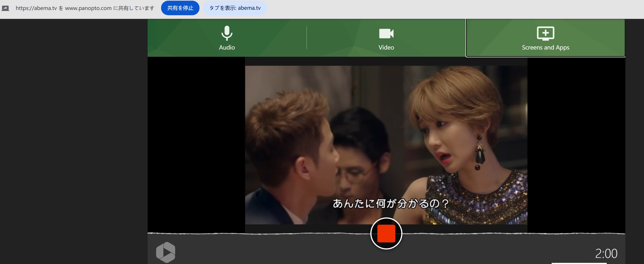The width and height of the screenshot is (644, 264).
Task: Click the Panopto logo icon
Action: [166, 252]
